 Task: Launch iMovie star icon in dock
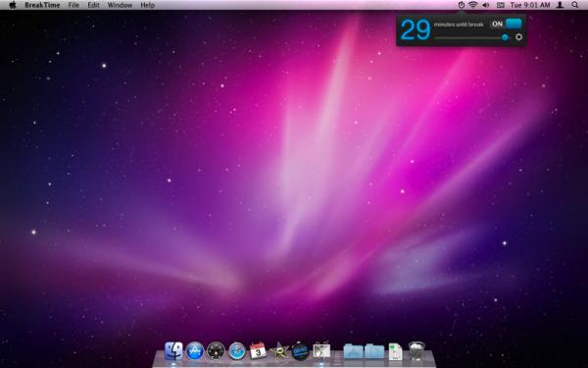click(x=279, y=351)
